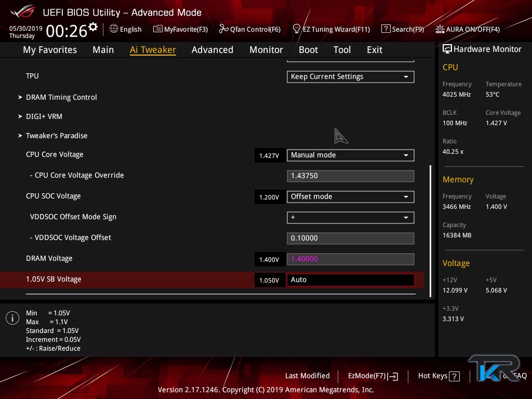Select the CPU Core Voltage label
The width and height of the screenshot is (532, 399).
tap(55, 154)
